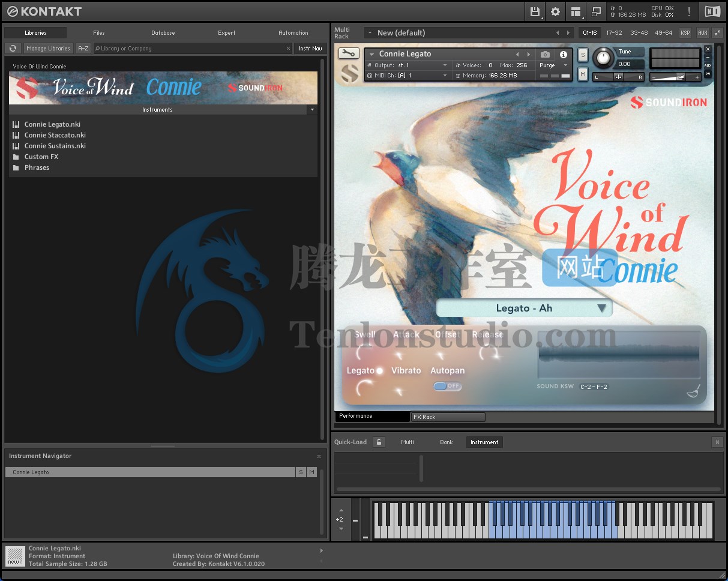Toggle the Vibrato OFF switch
Image resolution: width=728 pixels, height=581 pixels.
point(447,387)
